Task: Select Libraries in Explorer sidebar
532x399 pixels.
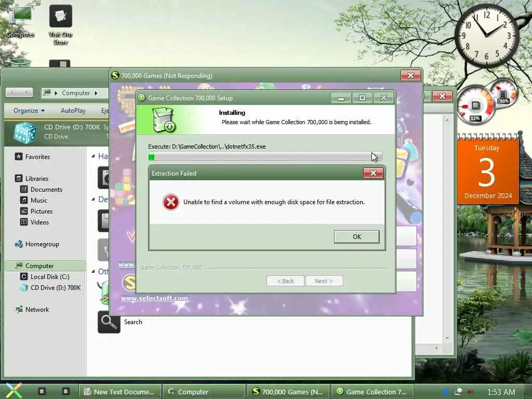Action: pos(37,179)
